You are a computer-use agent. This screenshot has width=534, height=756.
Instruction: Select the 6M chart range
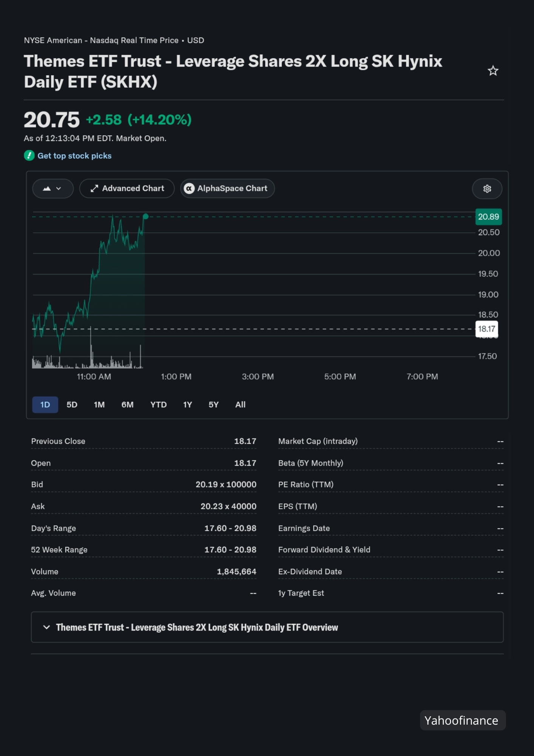tap(127, 404)
